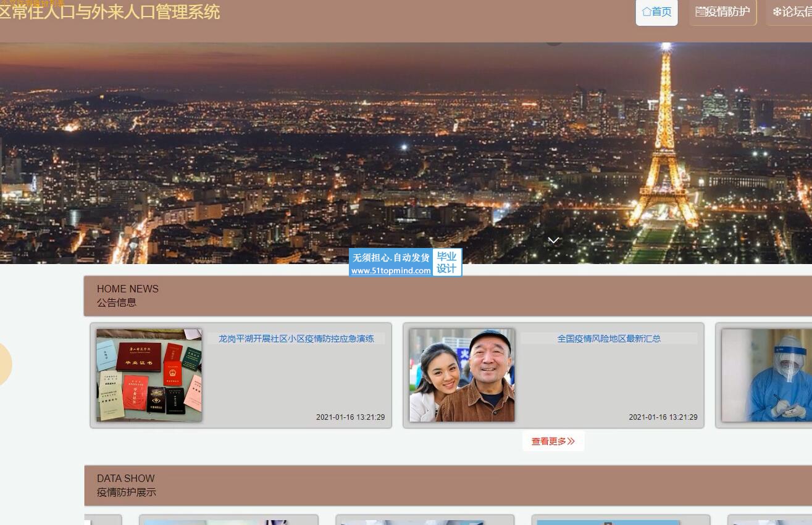Click the date under the 全国疫情风险 news card
812x525 pixels.
[663, 417]
